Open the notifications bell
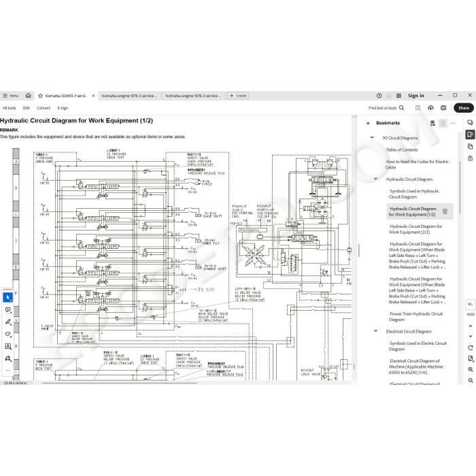The height and width of the screenshot is (476, 476). click(x=389, y=96)
